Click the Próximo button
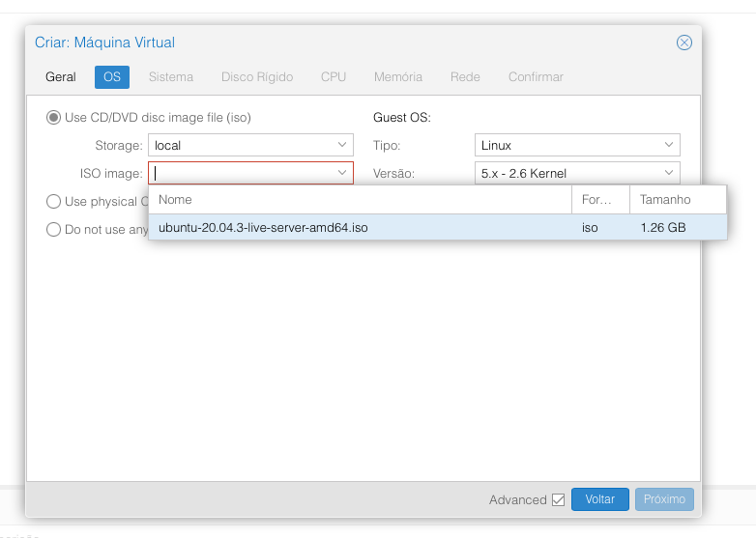This screenshot has width=756, height=538. point(664,499)
